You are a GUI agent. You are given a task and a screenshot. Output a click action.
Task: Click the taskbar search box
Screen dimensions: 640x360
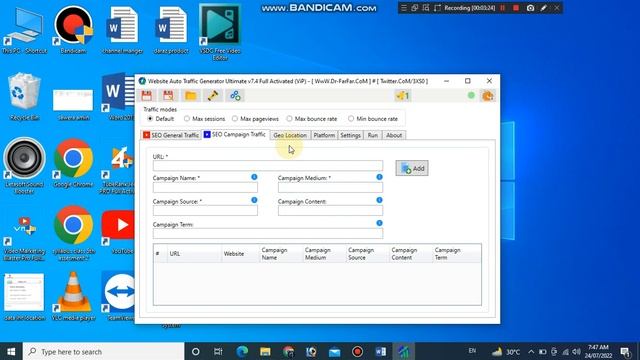103,351
